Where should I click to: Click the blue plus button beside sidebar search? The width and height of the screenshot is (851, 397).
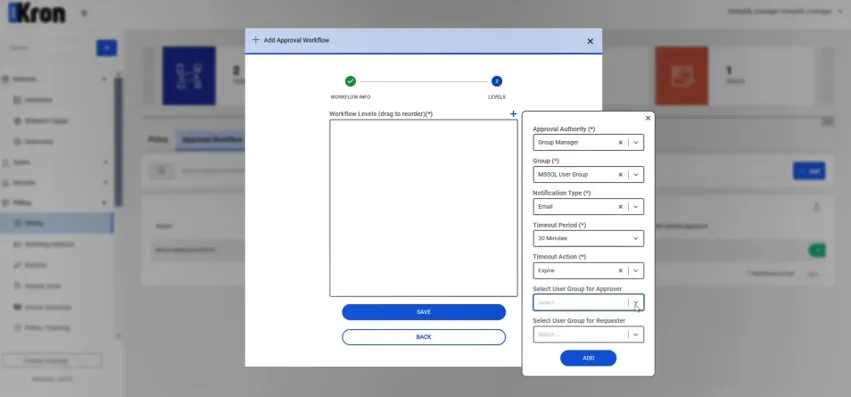(106, 48)
